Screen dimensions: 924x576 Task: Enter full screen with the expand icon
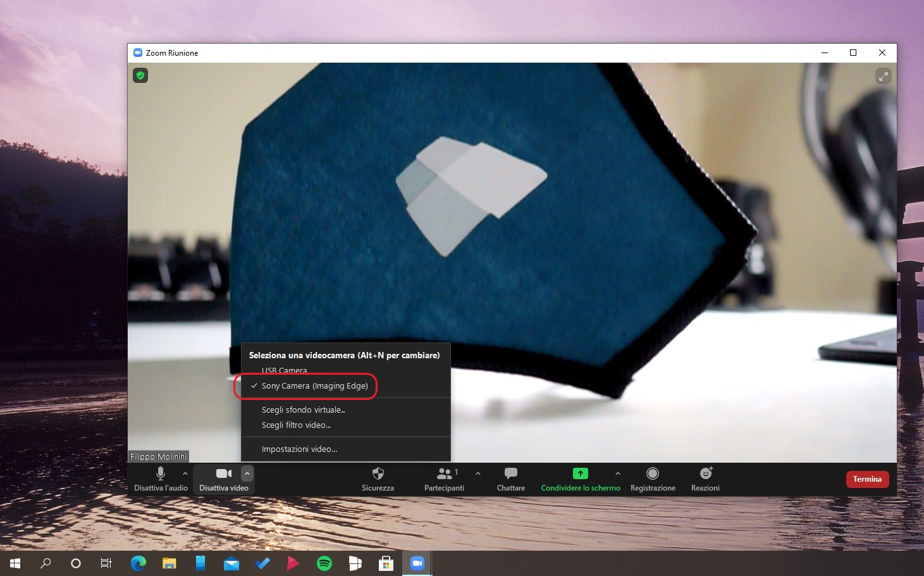tap(883, 76)
